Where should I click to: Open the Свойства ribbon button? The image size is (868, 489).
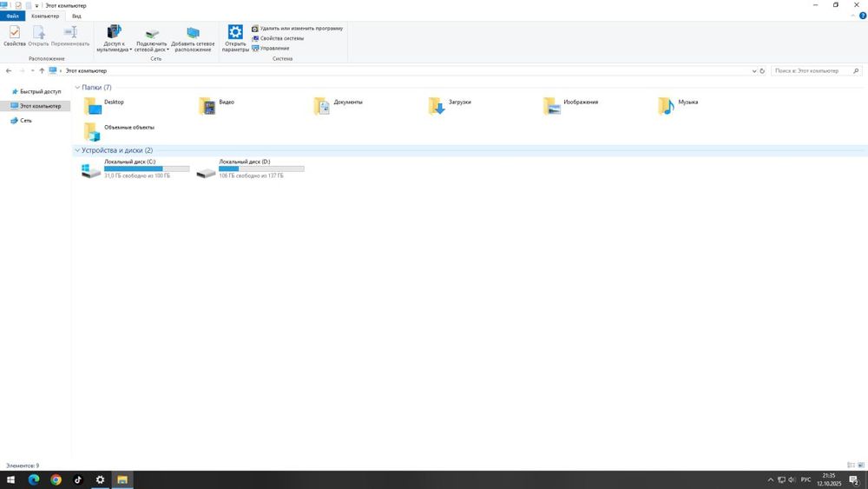pyautogui.click(x=15, y=36)
